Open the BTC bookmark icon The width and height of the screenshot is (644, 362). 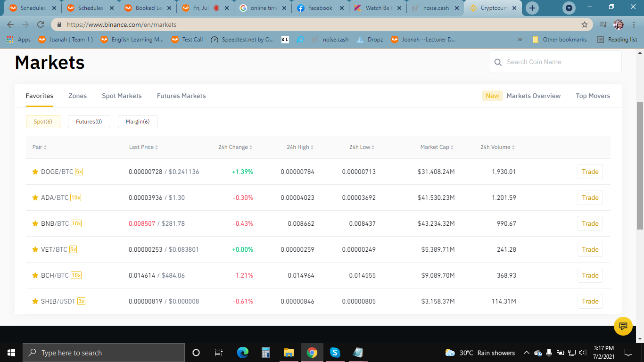(285, 40)
